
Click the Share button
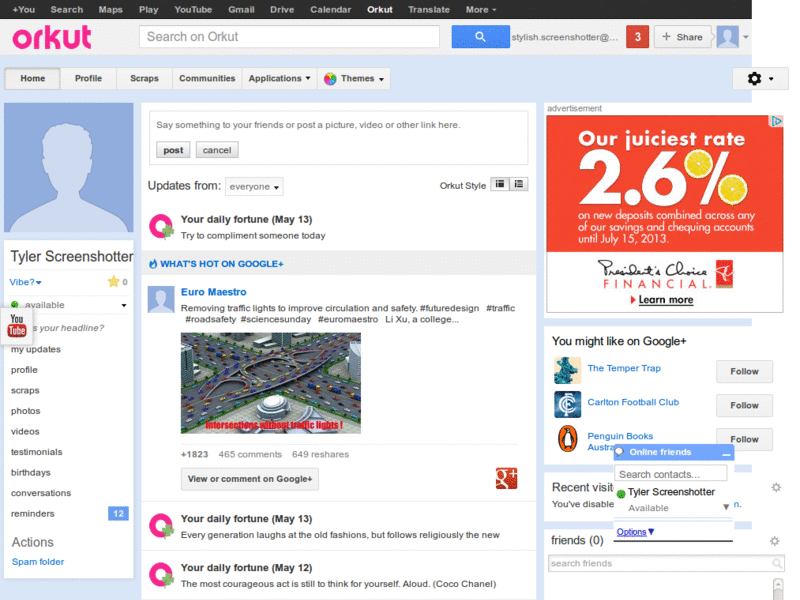(x=682, y=37)
